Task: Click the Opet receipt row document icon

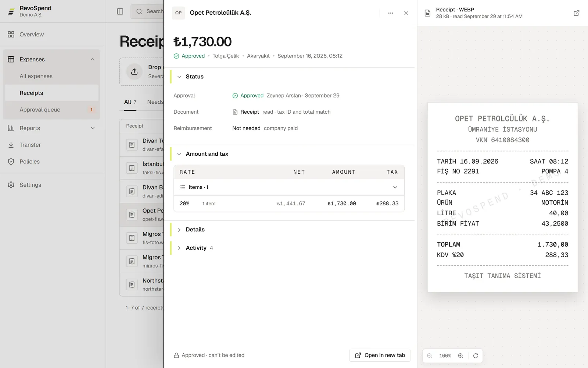Action: click(132, 215)
